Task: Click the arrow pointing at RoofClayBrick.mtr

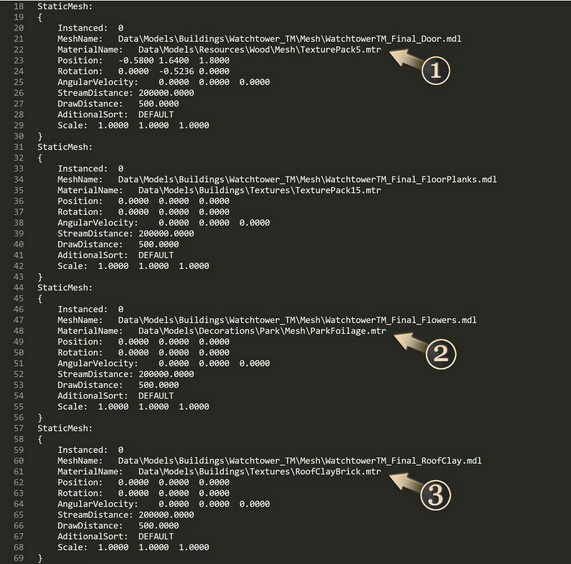Action: (405, 482)
